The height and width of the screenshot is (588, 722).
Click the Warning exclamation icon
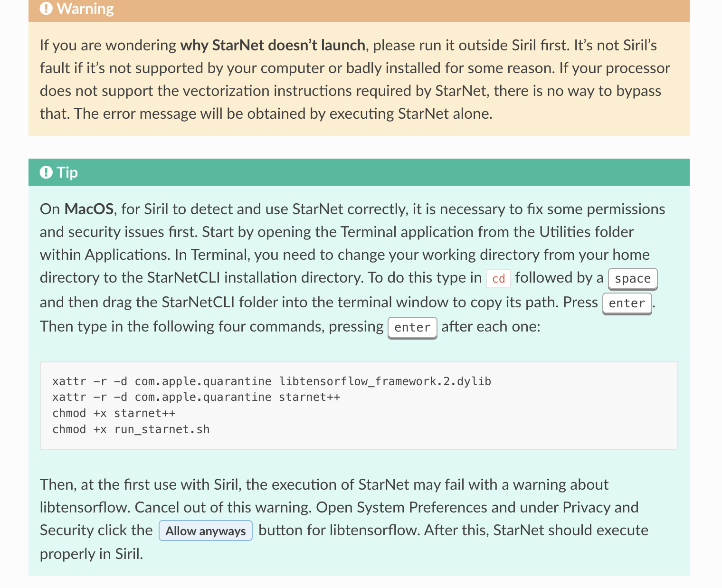tap(46, 9)
